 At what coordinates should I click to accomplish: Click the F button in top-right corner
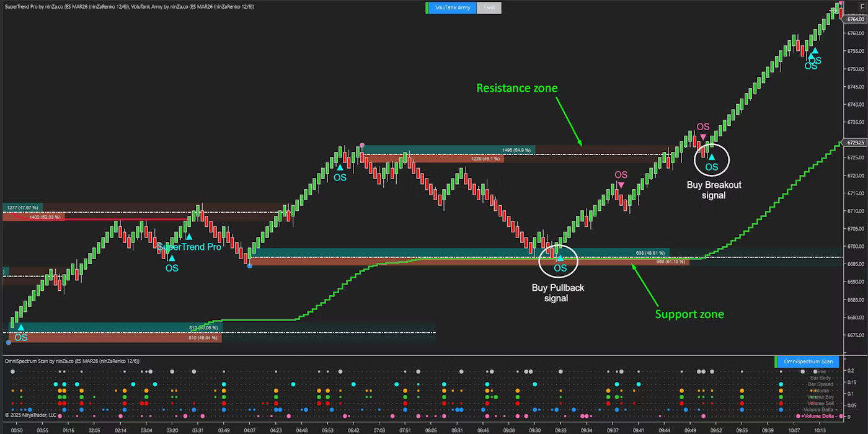click(x=859, y=7)
